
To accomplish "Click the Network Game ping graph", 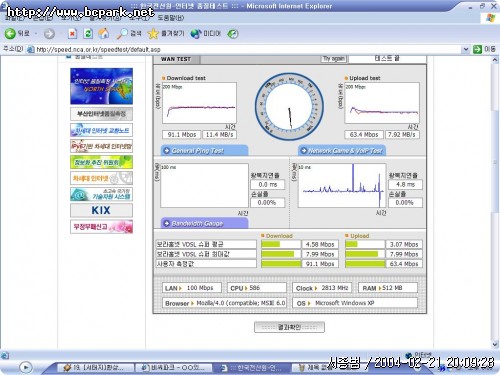I will [342, 185].
